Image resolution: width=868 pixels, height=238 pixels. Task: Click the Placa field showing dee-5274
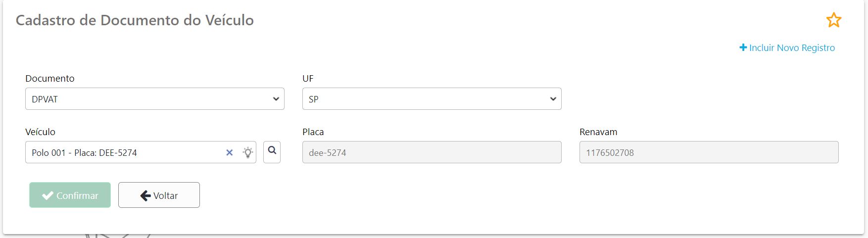pyautogui.click(x=432, y=152)
